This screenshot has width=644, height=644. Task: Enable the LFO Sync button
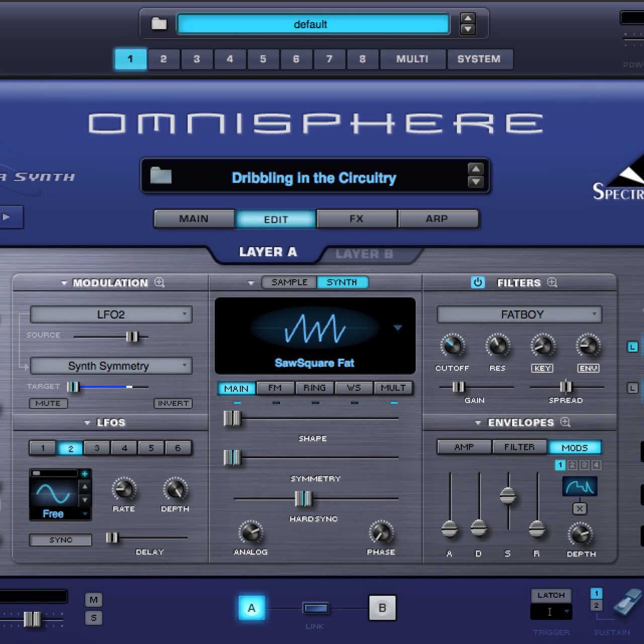(60, 540)
